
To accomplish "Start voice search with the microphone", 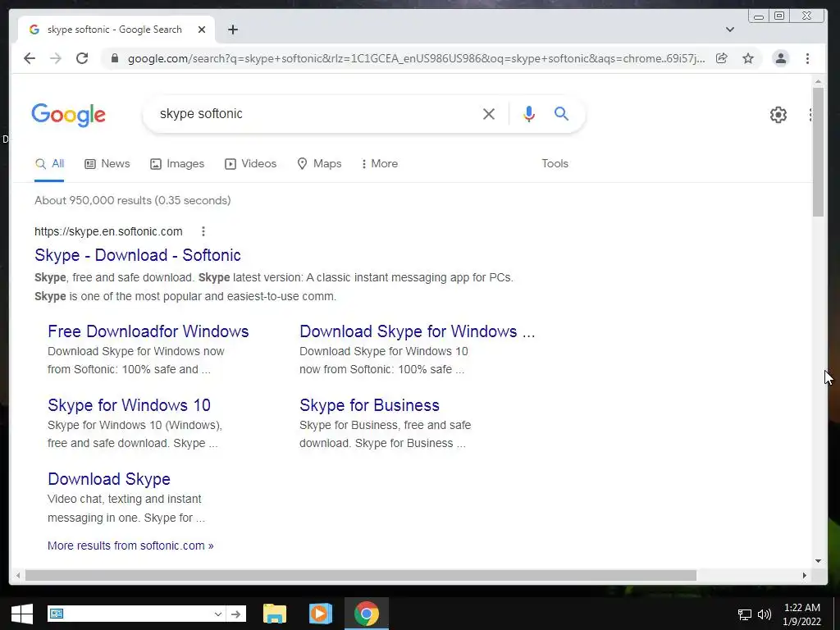I will 529,113.
